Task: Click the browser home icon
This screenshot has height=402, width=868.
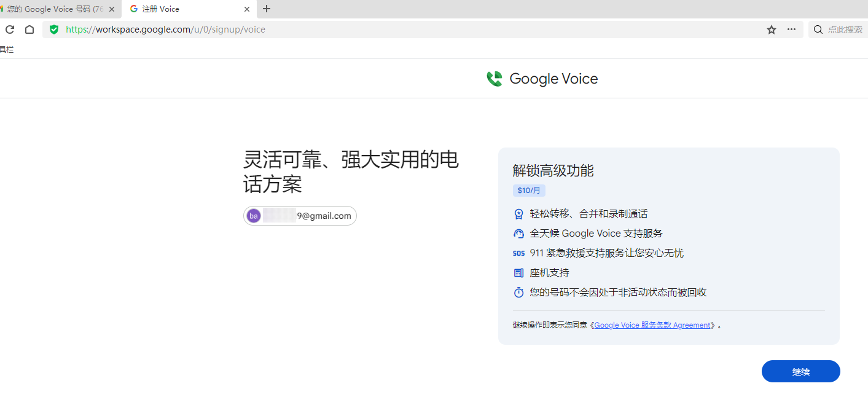Action: [x=29, y=30]
